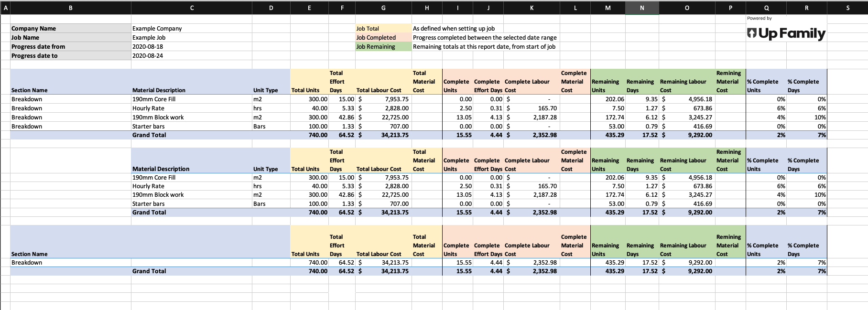Select column O header
Image resolution: width=868 pixels, height=310 pixels.
point(687,8)
